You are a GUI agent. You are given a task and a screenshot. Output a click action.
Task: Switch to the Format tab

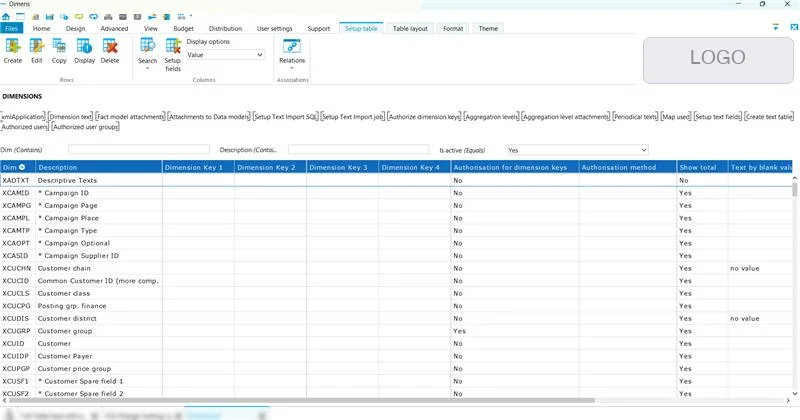[453, 29]
